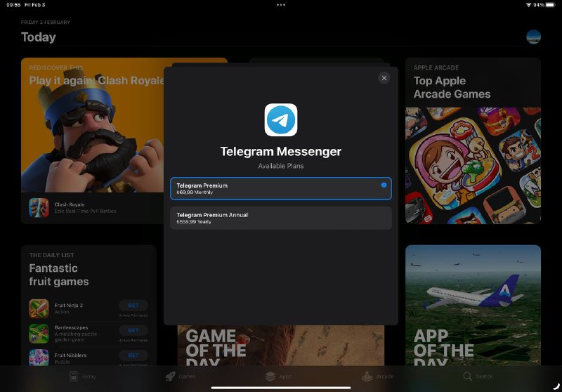This screenshot has width=562, height=392.
Task: Tap the Apps layers icon
Action: pyautogui.click(x=270, y=377)
